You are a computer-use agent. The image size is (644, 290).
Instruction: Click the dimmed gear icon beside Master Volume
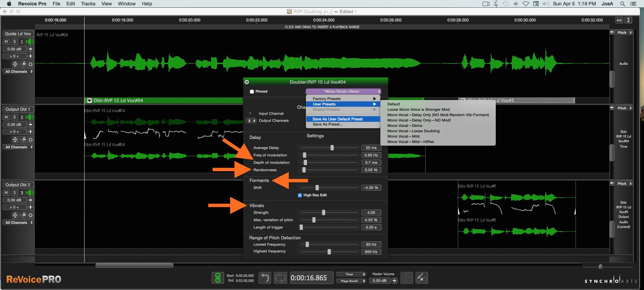tap(407, 278)
